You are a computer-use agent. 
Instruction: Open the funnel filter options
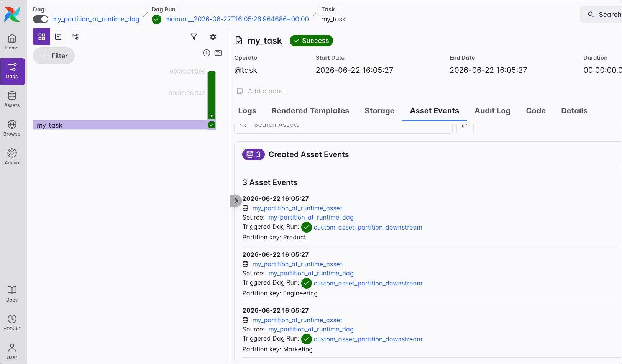click(x=194, y=37)
